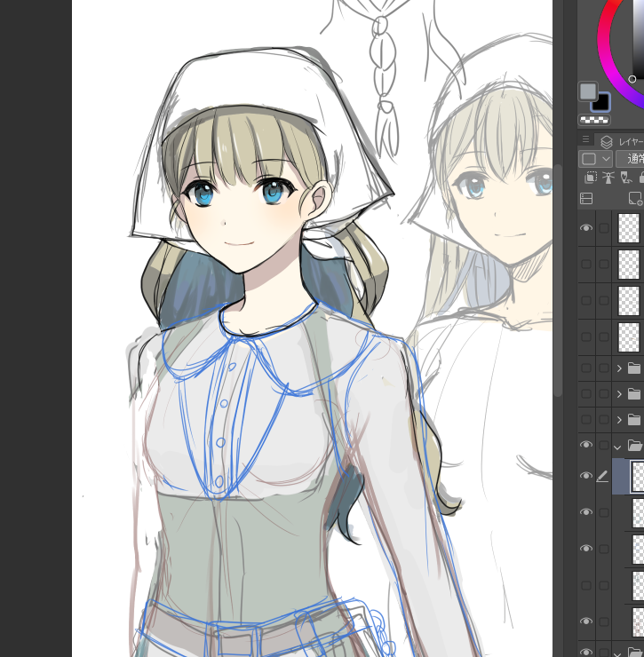Viewport: 644px width, 657px height.
Task: Select the gray main drawing color swatch
Action: [588, 91]
